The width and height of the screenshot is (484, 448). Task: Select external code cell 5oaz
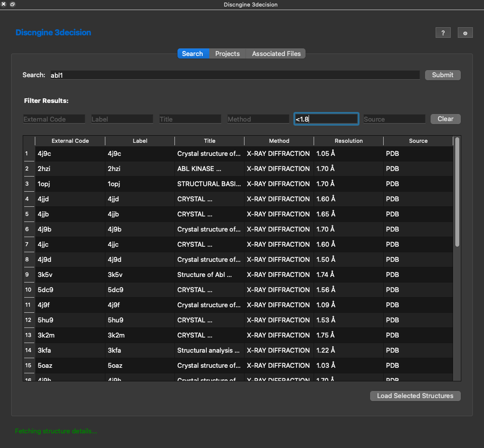pyautogui.click(x=70, y=365)
